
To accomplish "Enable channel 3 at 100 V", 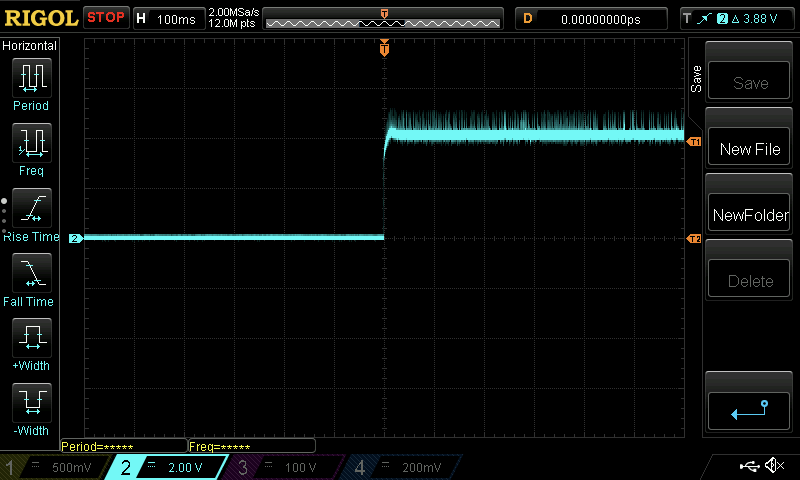I will [x=282, y=467].
